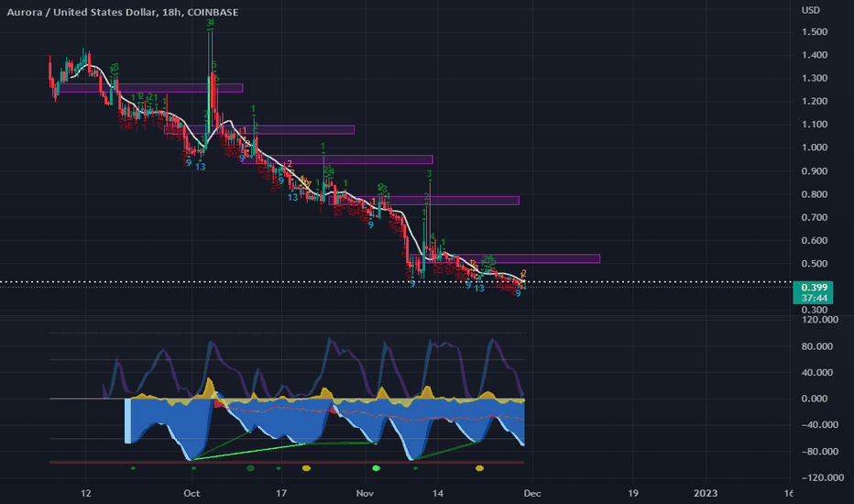The width and height of the screenshot is (854, 504).
Task: Click the 19 date label on time axis
Action: pos(632,493)
